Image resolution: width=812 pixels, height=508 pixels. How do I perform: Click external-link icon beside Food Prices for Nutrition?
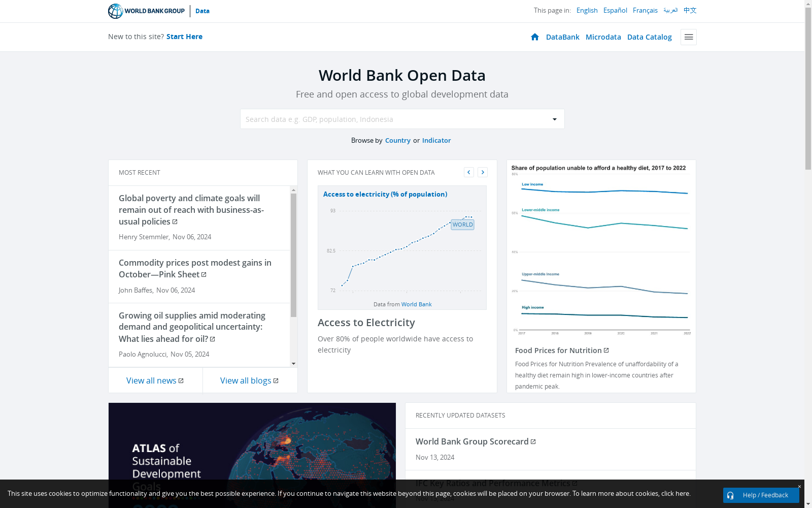[606, 351]
